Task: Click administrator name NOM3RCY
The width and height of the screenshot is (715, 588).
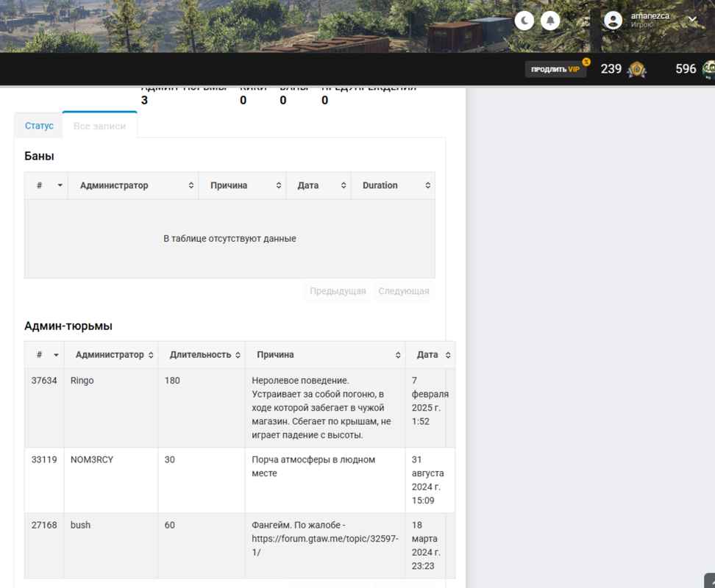Action: click(x=92, y=459)
